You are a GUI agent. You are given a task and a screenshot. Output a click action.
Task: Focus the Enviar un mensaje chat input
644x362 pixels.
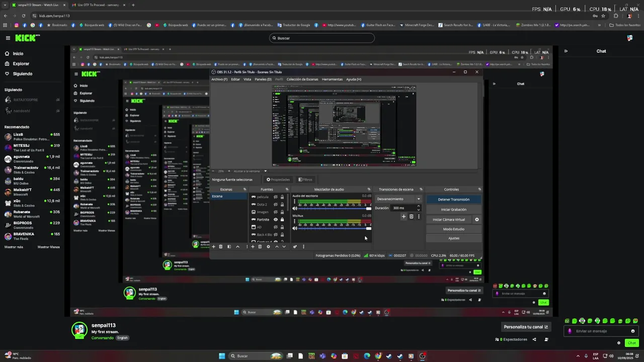tap(602, 331)
